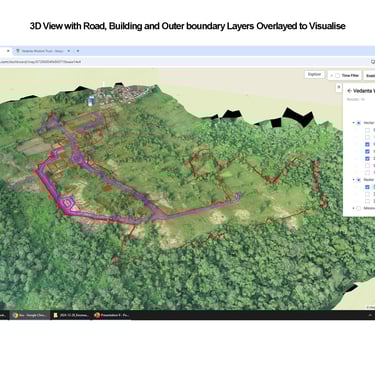Click the Results count text
The image size is (375, 366).
click(x=356, y=99)
